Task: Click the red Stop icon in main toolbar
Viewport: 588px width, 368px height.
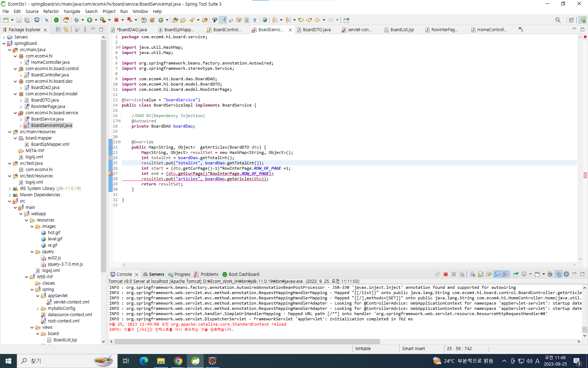Action: 116,20
